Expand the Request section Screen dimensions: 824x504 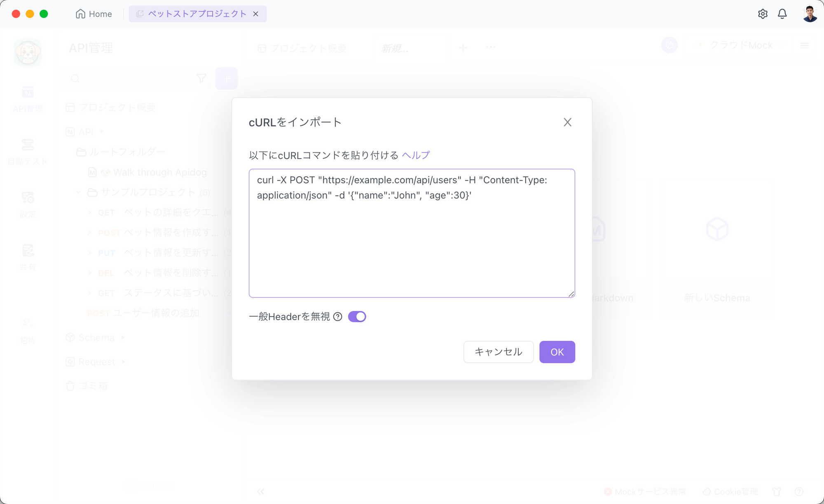tap(124, 362)
